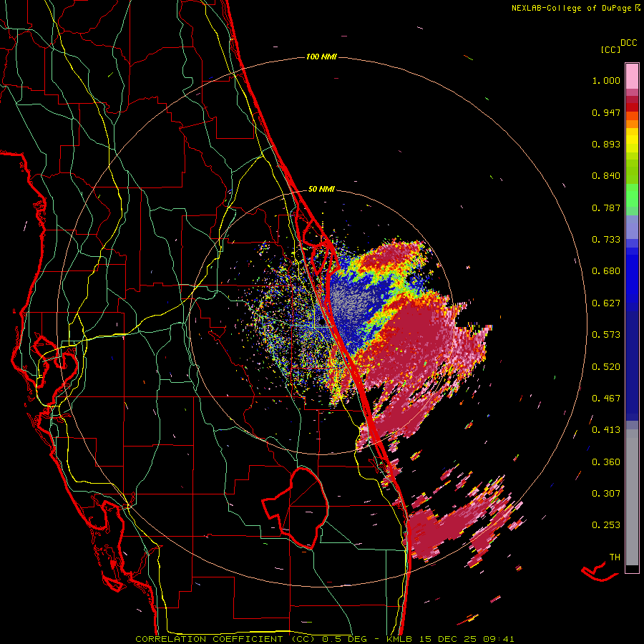Click the 100 NMI range ring label
Image resolution: width=644 pixels, height=644 pixels.
tap(321, 57)
